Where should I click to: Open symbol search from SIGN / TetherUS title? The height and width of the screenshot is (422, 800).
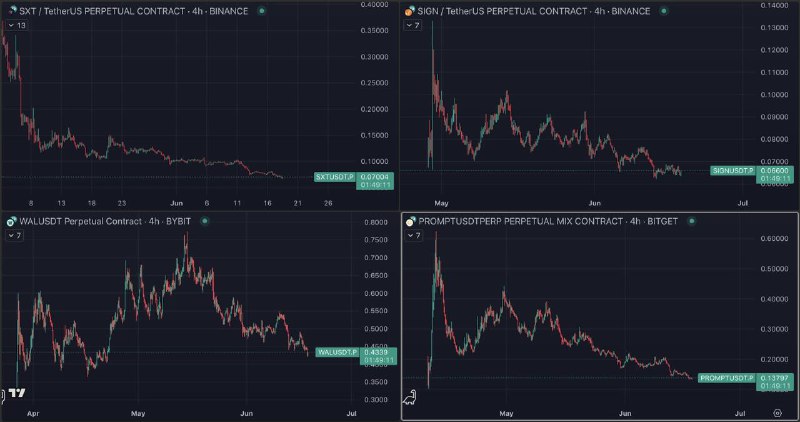click(534, 11)
